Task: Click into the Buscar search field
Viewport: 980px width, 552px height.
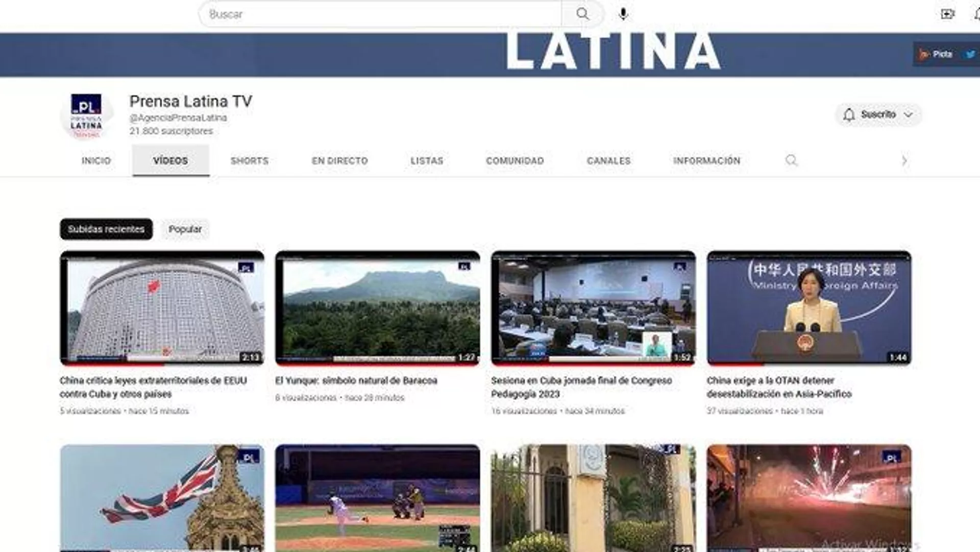Action: tap(380, 14)
